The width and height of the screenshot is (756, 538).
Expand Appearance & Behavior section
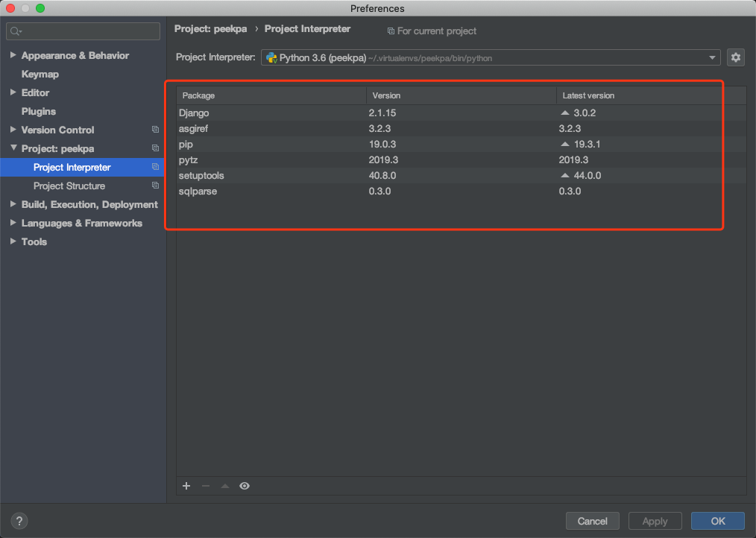[13, 55]
